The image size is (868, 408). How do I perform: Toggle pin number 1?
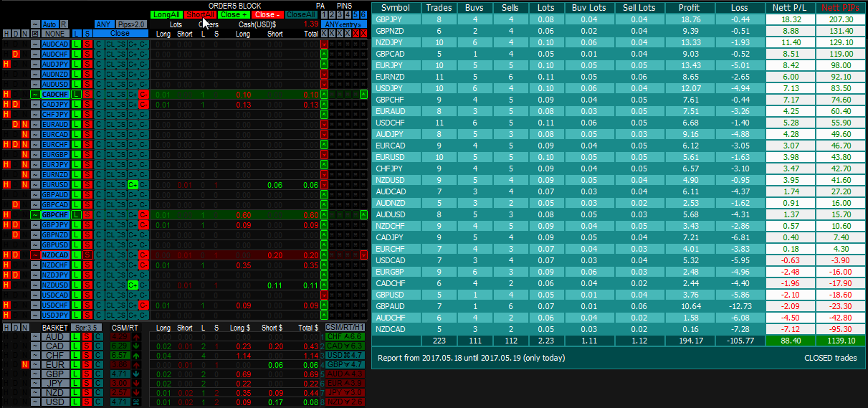click(324, 14)
